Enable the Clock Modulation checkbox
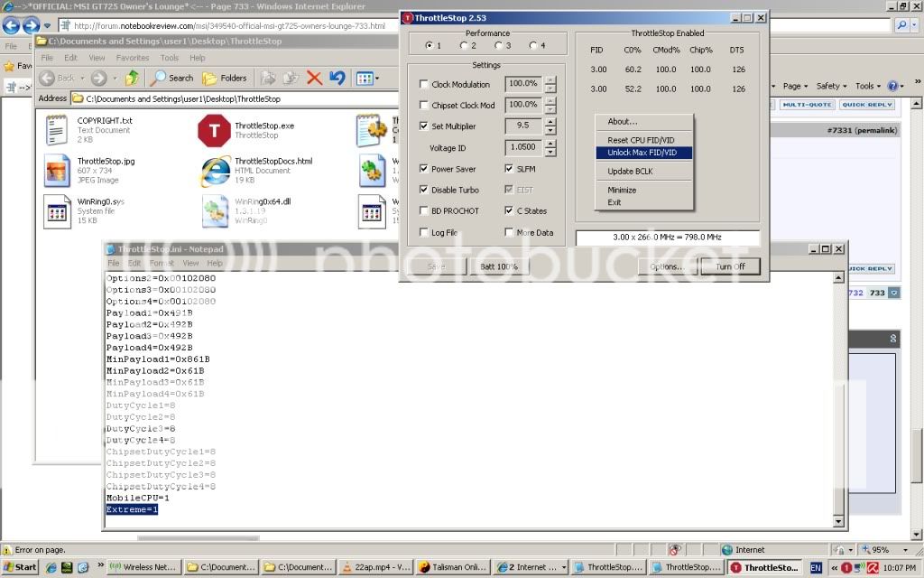This screenshot has height=578, width=924. point(424,85)
